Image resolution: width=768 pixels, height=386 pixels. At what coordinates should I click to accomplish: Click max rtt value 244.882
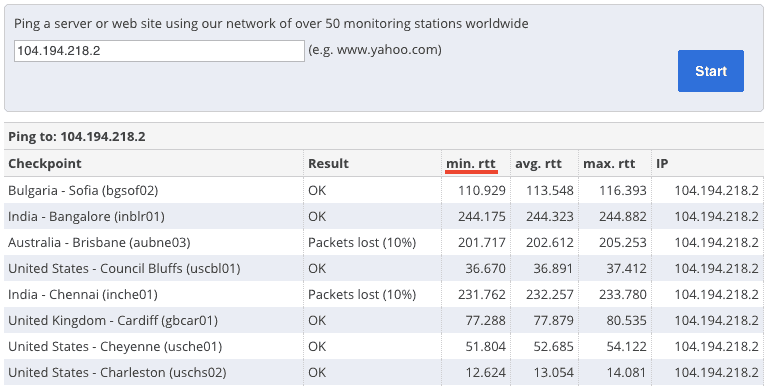coord(623,217)
